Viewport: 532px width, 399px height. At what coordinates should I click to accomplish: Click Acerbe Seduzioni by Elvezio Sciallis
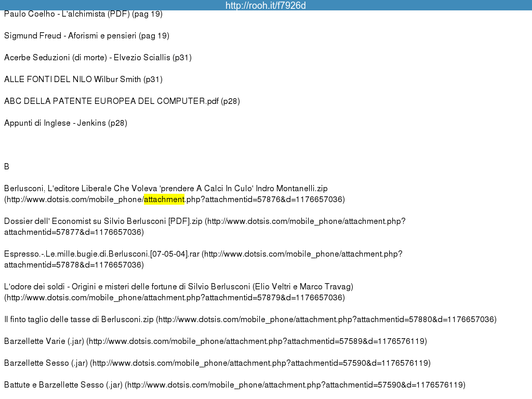pyautogui.click(x=98, y=58)
